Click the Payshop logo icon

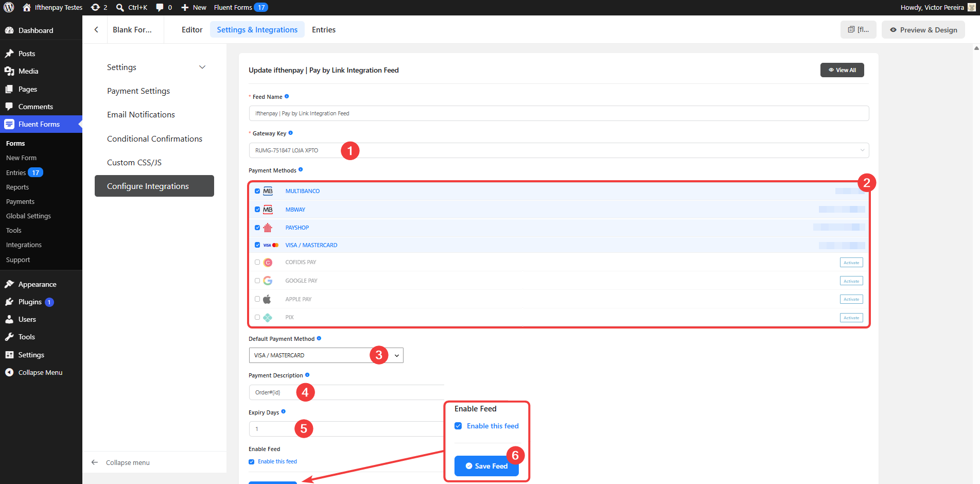tap(268, 228)
